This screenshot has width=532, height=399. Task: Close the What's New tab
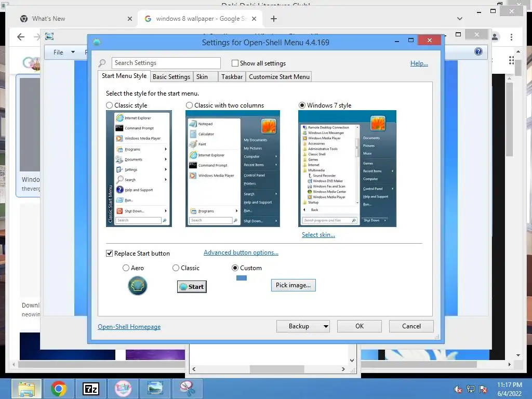(x=129, y=19)
